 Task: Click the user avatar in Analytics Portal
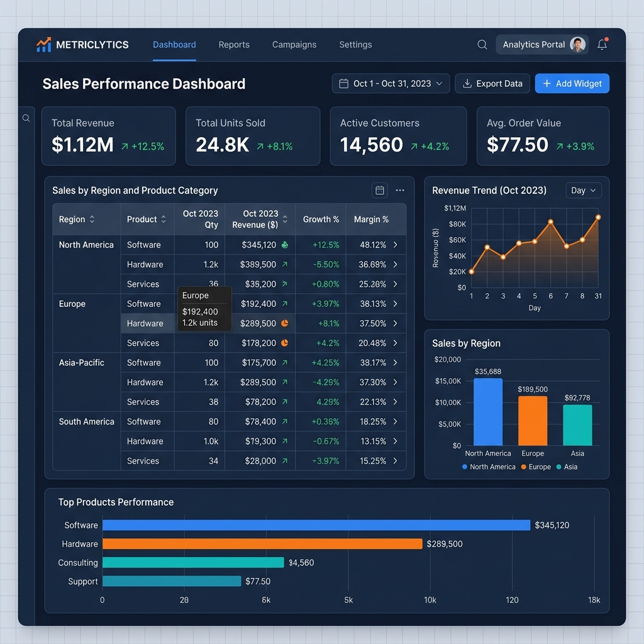[x=577, y=45]
